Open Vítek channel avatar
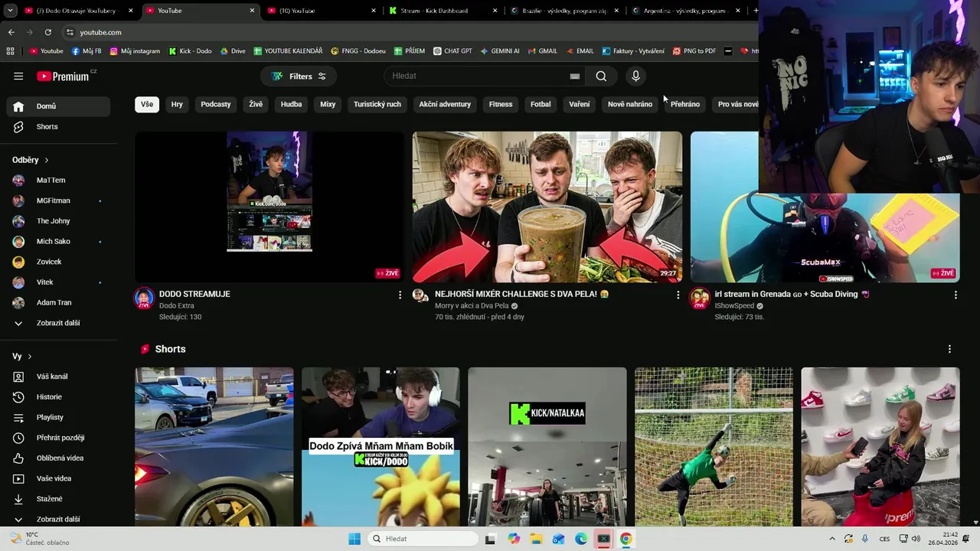This screenshot has width=980, height=551. (18, 282)
